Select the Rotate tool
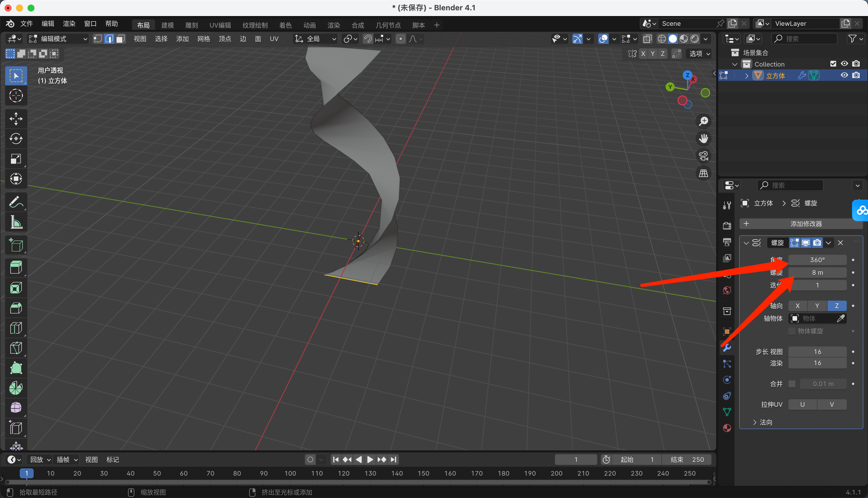Viewport: 868px width, 498px height. pyautogui.click(x=16, y=139)
